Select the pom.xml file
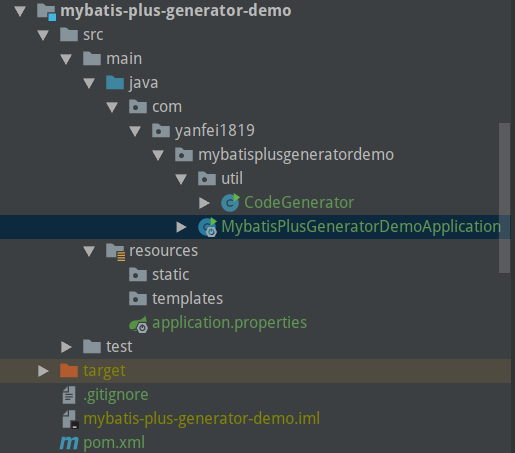The height and width of the screenshot is (453, 515). (114, 443)
